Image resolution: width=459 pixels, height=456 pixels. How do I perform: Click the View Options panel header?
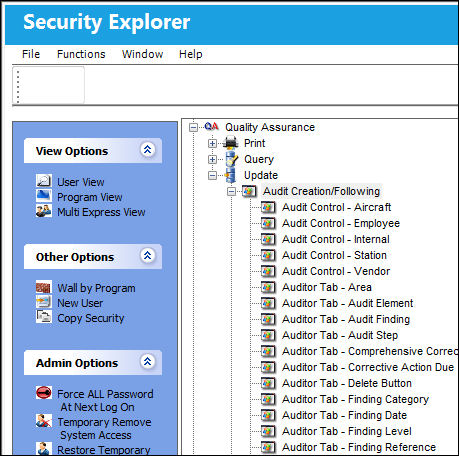point(93,151)
